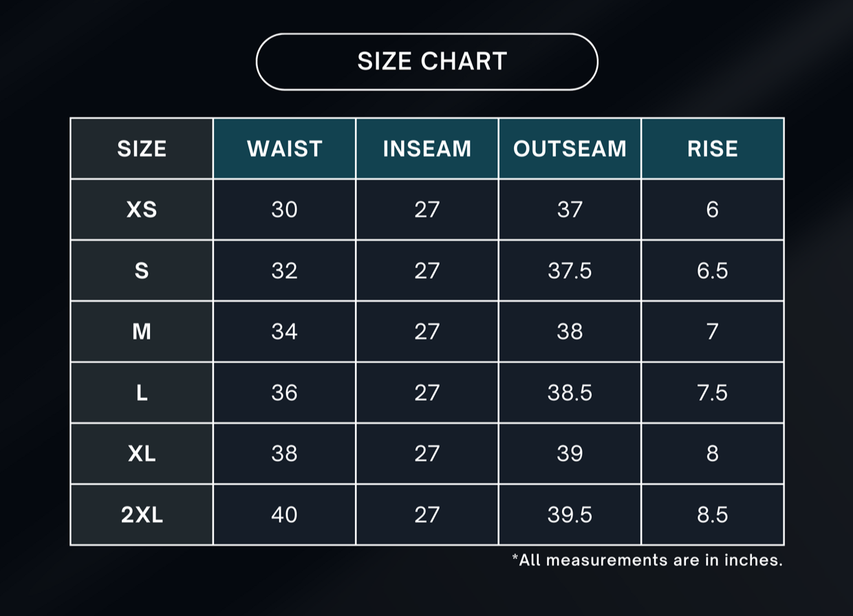This screenshot has width=853, height=616.
Task: Click inseam value 27 in 2XL row
Action: [x=426, y=515]
